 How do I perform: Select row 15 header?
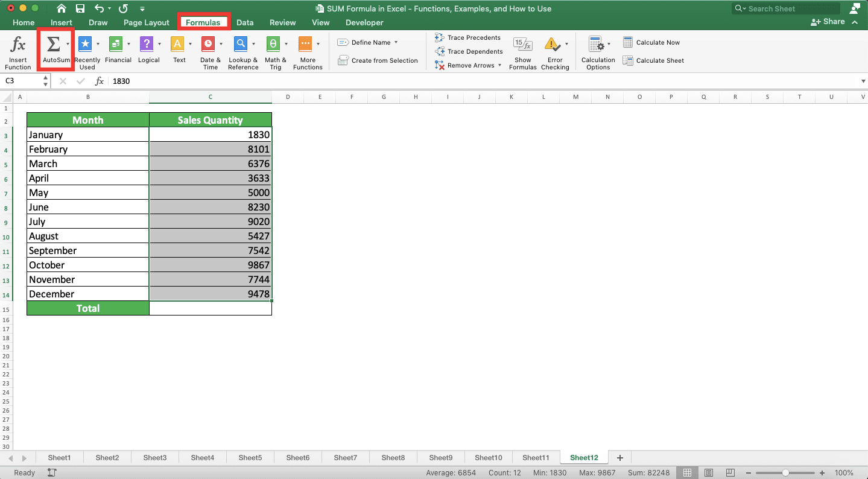click(x=6, y=308)
